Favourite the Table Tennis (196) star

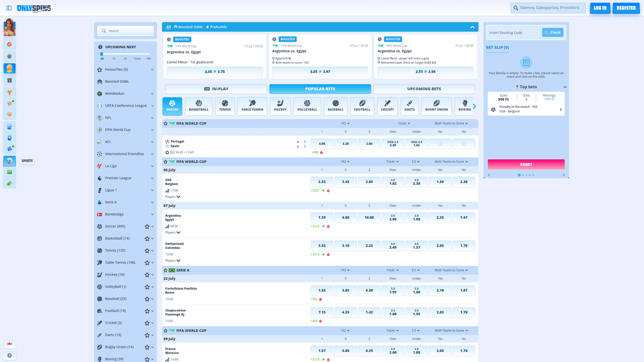pos(147,262)
